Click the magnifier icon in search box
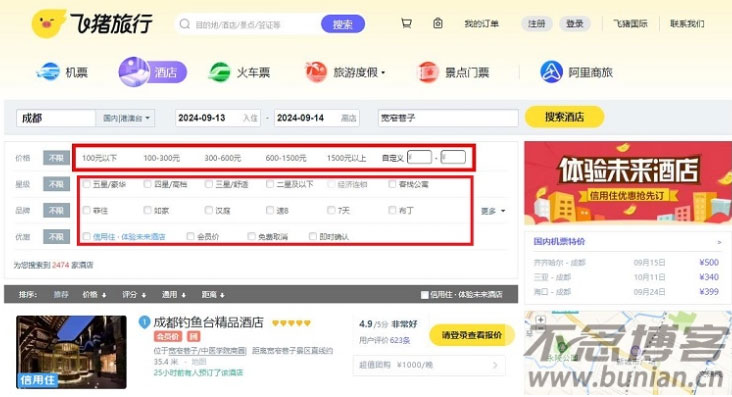This screenshot has width=732, height=397. click(x=184, y=24)
